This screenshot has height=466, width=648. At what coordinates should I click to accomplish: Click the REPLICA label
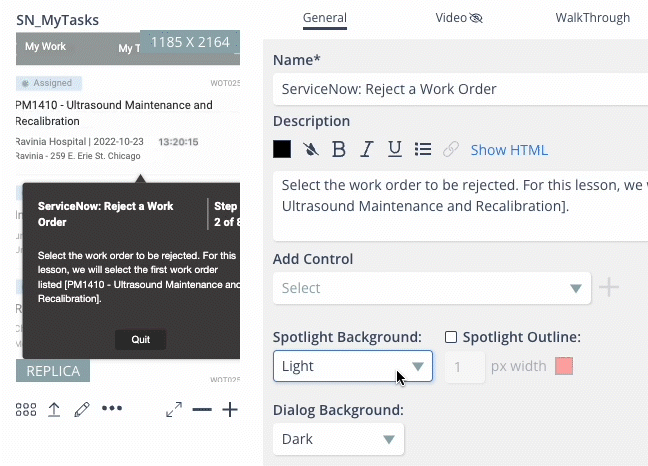click(53, 371)
